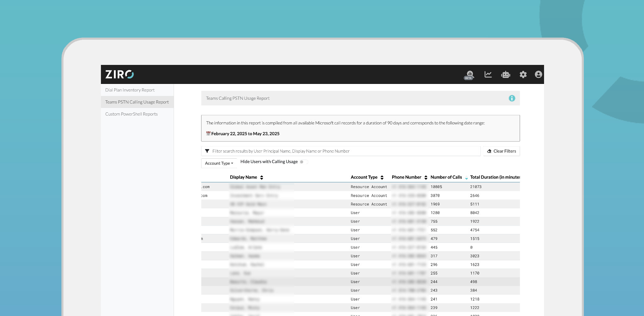Viewport: 644px width, 316px height.
Task: Click the ZIRO logo
Action: [120, 74]
